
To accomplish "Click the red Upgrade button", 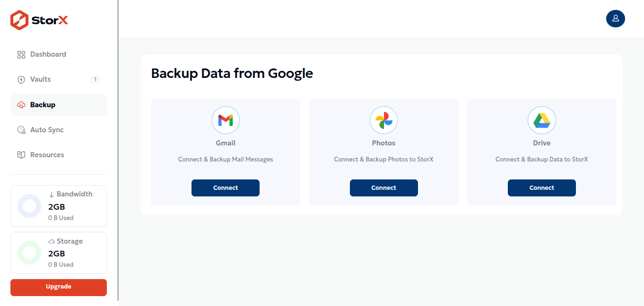I will (59, 288).
